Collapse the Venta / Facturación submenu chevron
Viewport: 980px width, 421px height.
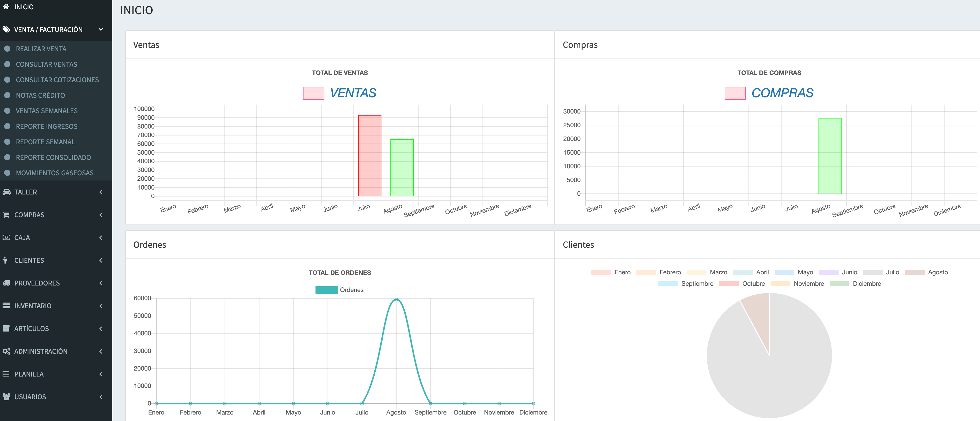pyautogui.click(x=101, y=30)
